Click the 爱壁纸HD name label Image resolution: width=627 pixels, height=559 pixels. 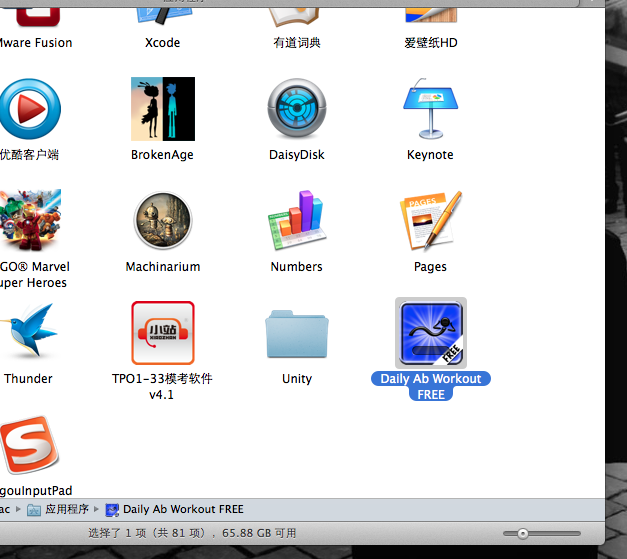431,43
